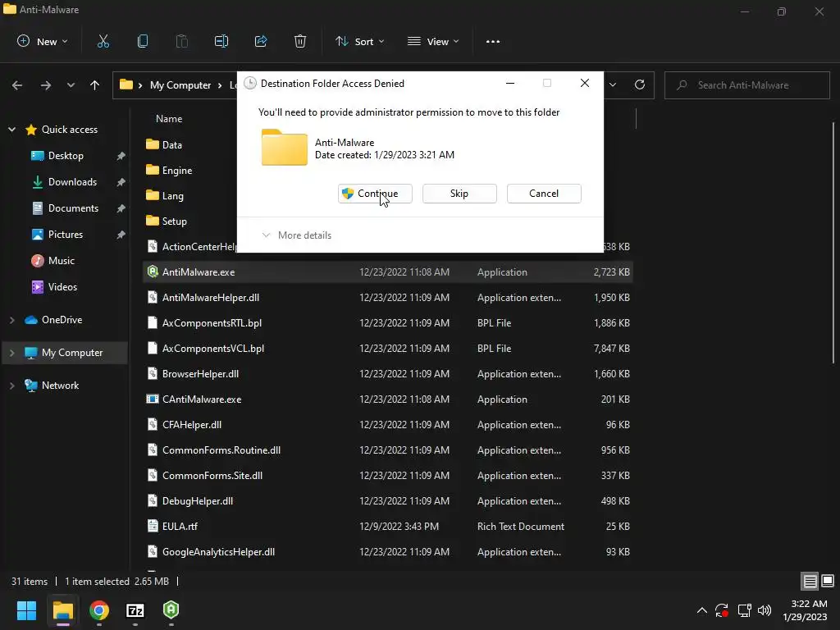This screenshot has height=630, width=840.
Task: Click the volume speaker tray icon
Action: click(x=765, y=610)
